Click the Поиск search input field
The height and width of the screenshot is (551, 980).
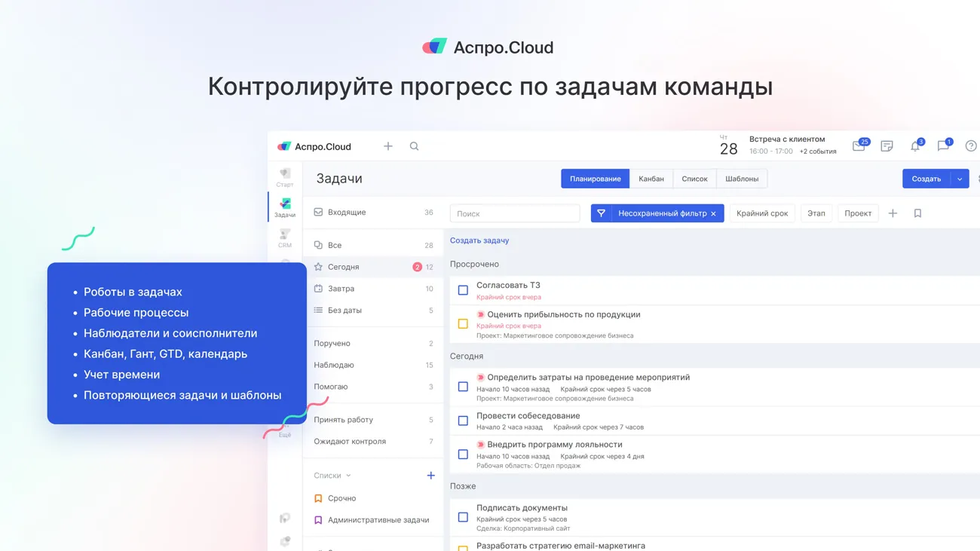[x=515, y=213]
